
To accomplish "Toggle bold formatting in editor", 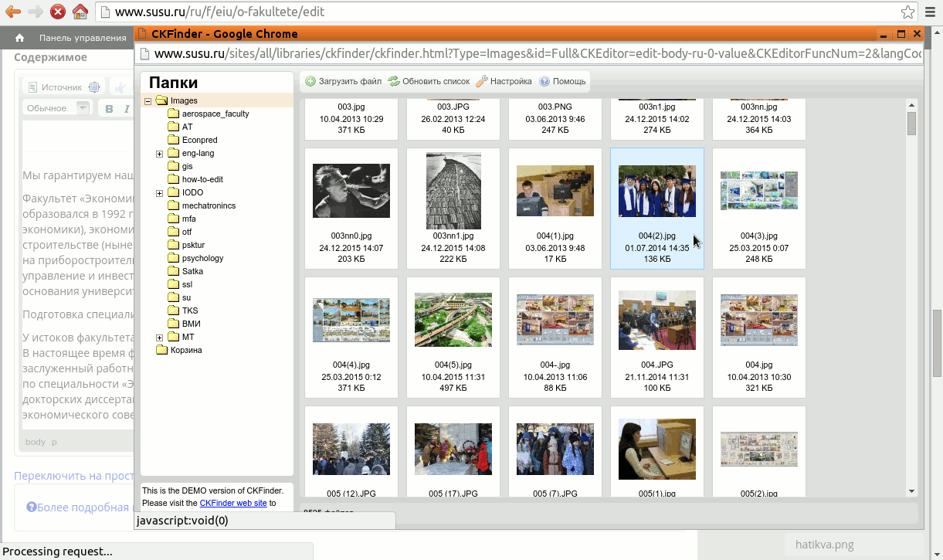I will pyautogui.click(x=109, y=108).
